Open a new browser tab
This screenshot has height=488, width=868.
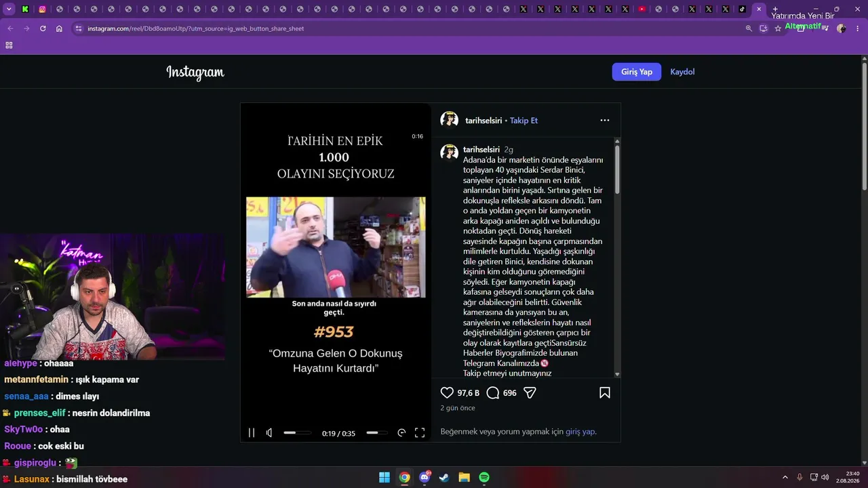pos(775,9)
